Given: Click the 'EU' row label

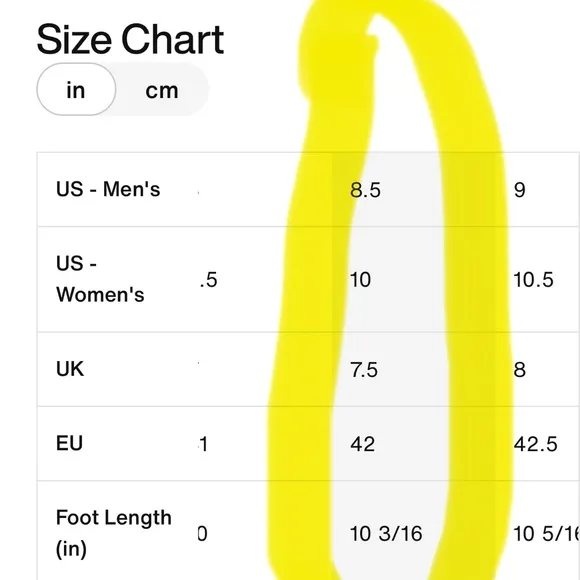Looking at the screenshot, I should point(69,443).
